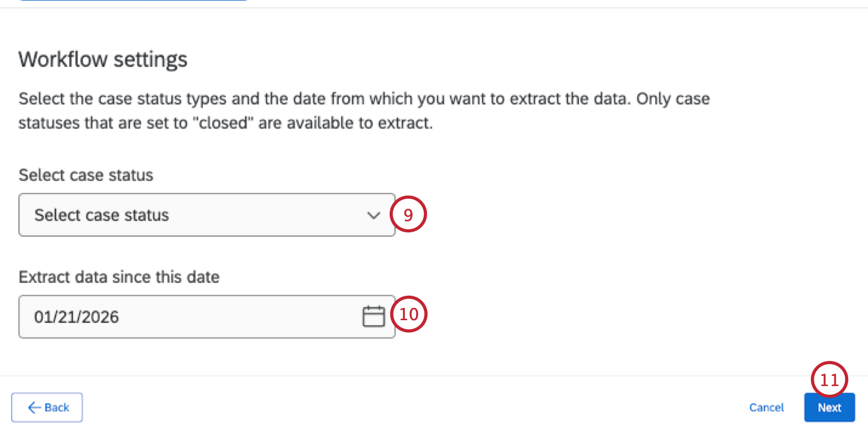Screen dimensions: 868x431
Task: Click the Cancel link
Action: (766, 407)
